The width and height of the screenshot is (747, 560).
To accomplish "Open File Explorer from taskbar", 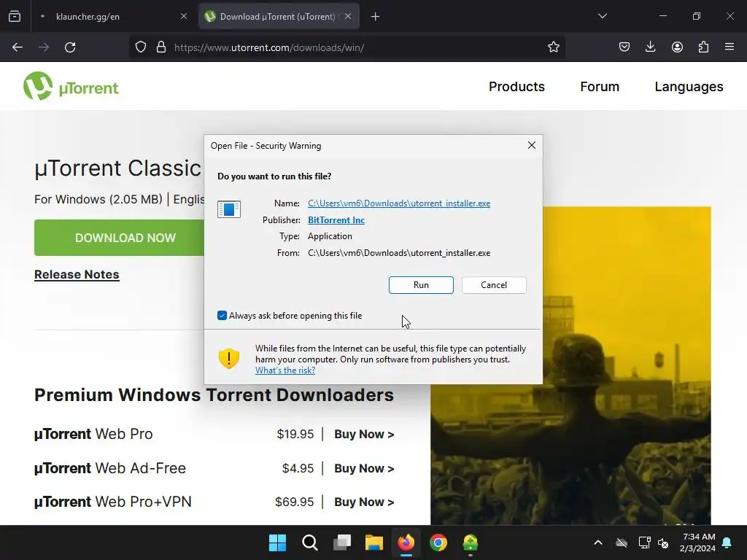I will pos(374,542).
